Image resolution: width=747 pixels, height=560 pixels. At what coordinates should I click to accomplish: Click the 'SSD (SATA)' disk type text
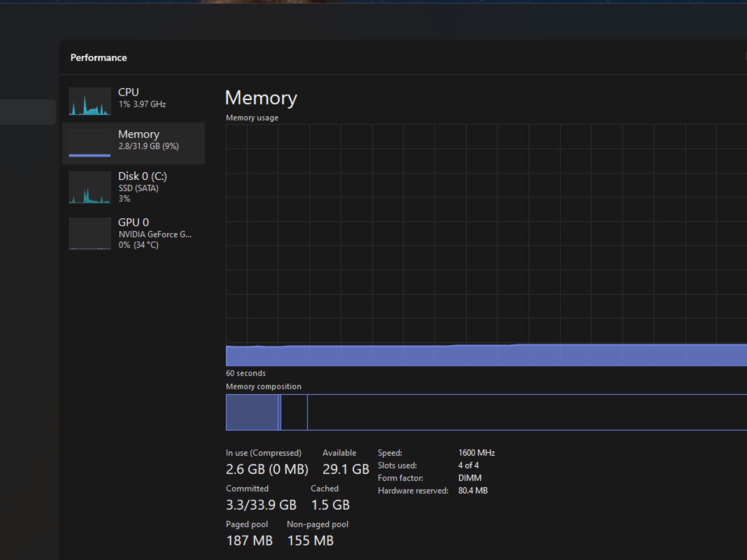[x=139, y=188]
